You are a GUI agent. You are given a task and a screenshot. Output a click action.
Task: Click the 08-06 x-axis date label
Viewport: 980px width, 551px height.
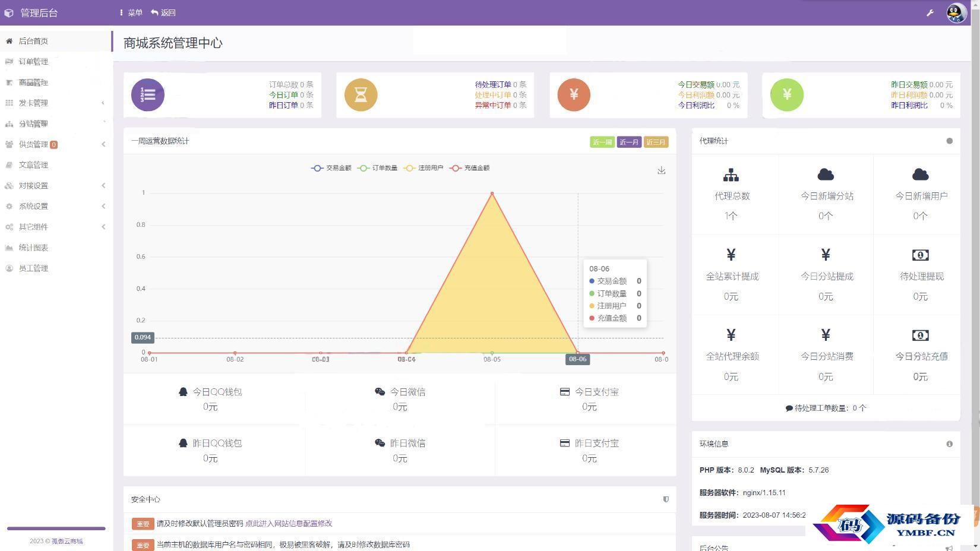577,359
